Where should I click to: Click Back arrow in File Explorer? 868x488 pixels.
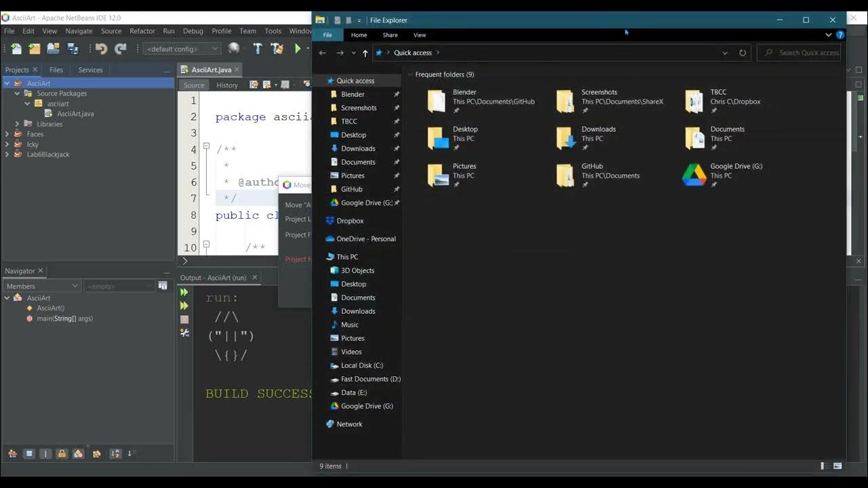point(323,53)
